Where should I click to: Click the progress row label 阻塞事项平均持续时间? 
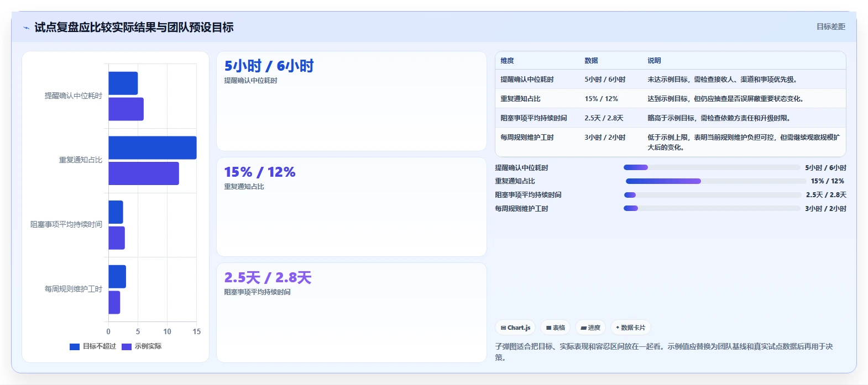pyautogui.click(x=528, y=195)
